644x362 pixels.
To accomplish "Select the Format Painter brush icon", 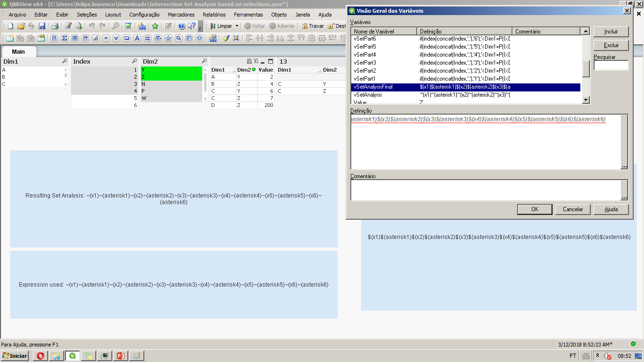I will (226, 38).
